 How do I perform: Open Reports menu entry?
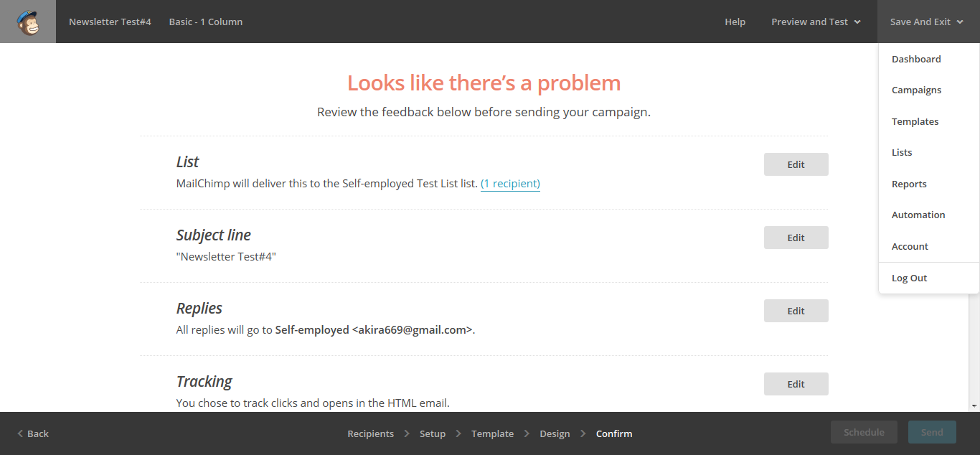point(909,184)
